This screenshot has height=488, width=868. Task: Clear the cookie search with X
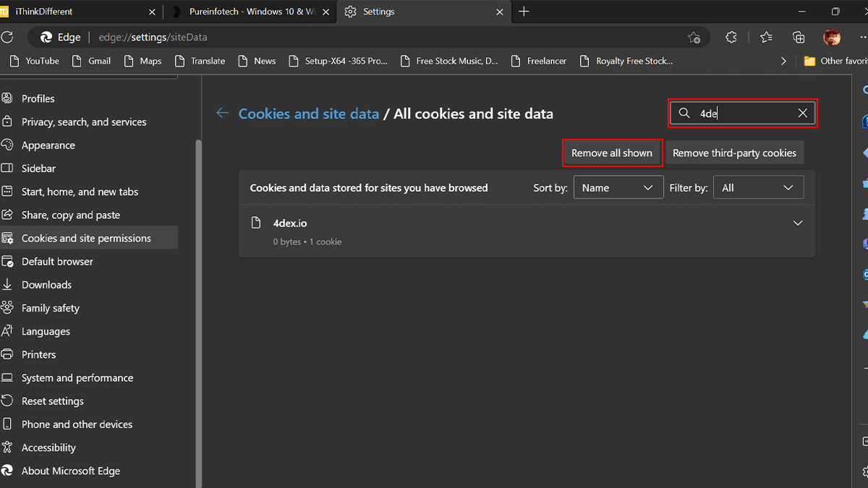(x=802, y=113)
